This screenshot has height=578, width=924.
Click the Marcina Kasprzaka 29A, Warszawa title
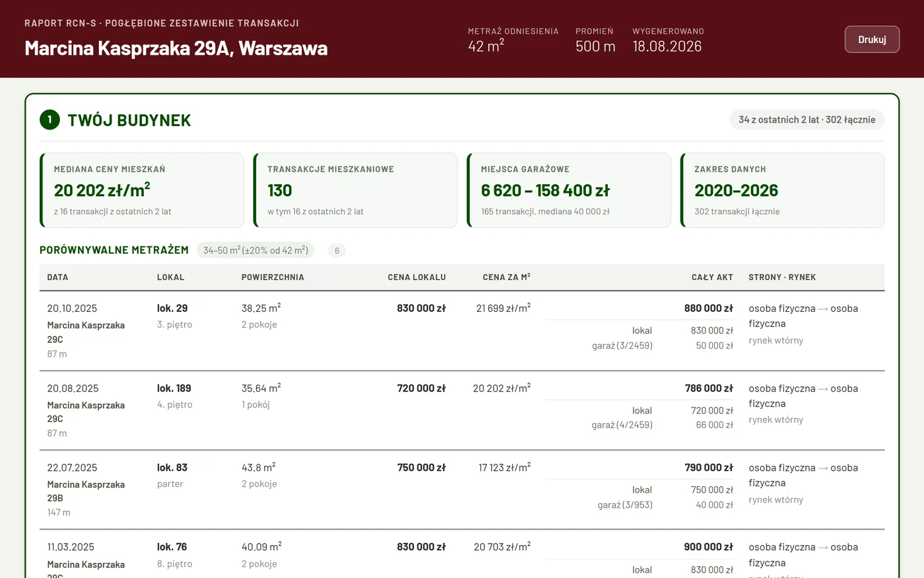click(176, 48)
